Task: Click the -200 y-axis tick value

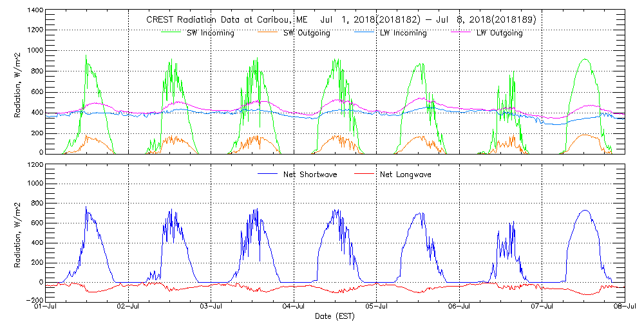Action: point(33,300)
